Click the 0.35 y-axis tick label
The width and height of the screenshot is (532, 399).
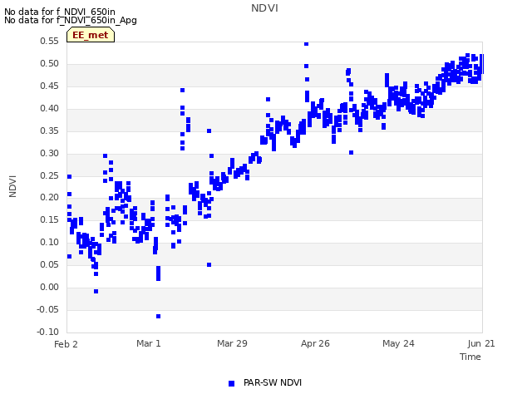[x=49, y=131]
